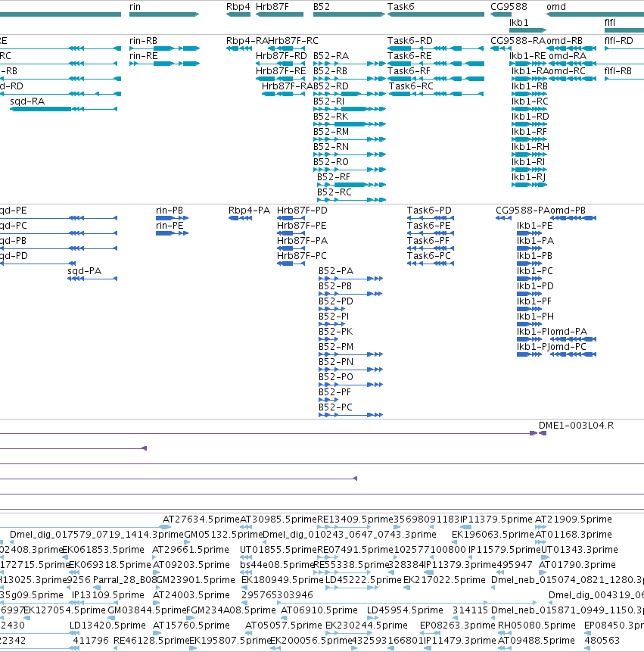This screenshot has width=644, height=652.
Task: Click the Task6-PD protein label
Action: [x=429, y=211]
